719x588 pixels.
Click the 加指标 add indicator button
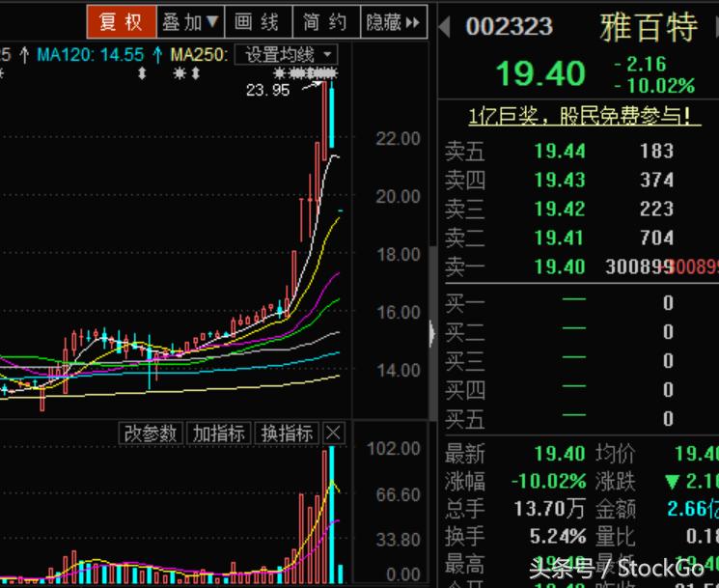(219, 433)
